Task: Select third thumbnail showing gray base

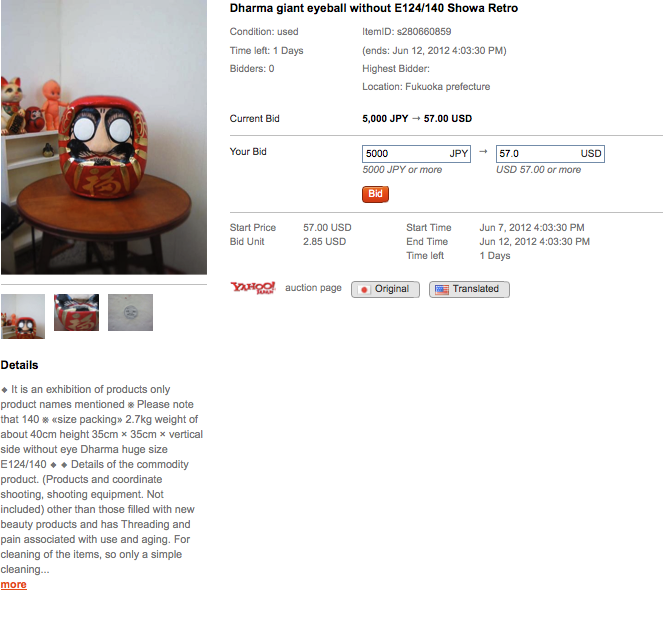Action: [x=131, y=312]
